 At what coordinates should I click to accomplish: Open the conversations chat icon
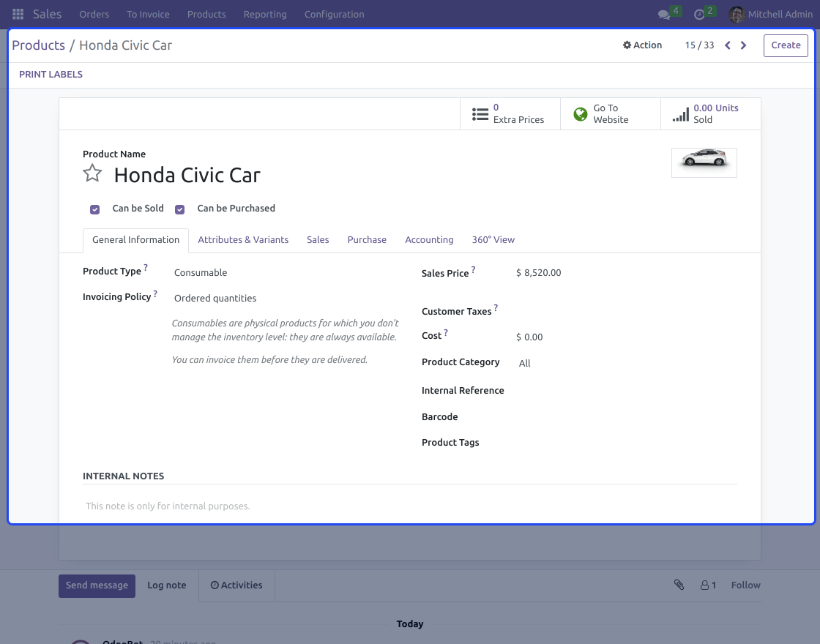(x=664, y=15)
